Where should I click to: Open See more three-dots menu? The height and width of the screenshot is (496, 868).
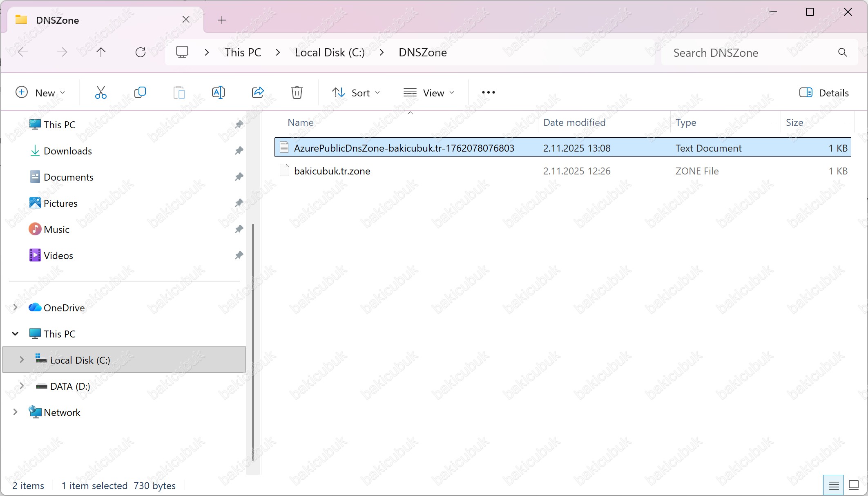(x=488, y=93)
